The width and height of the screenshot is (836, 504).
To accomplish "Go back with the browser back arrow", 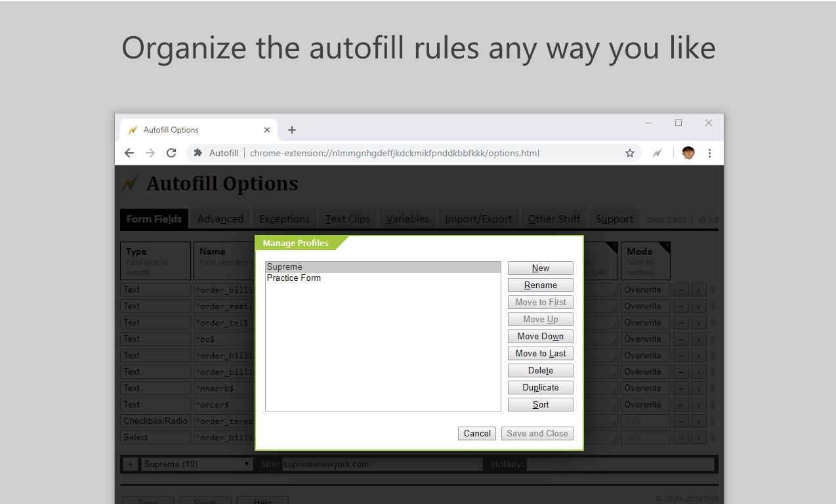I will click(x=129, y=153).
